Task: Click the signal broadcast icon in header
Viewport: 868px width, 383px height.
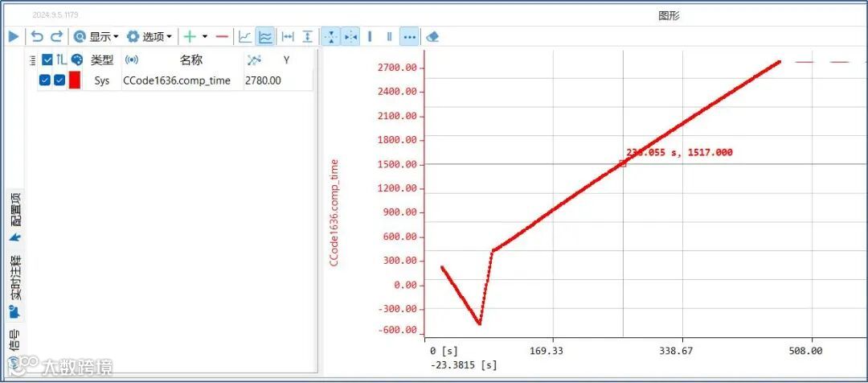Action: click(132, 60)
